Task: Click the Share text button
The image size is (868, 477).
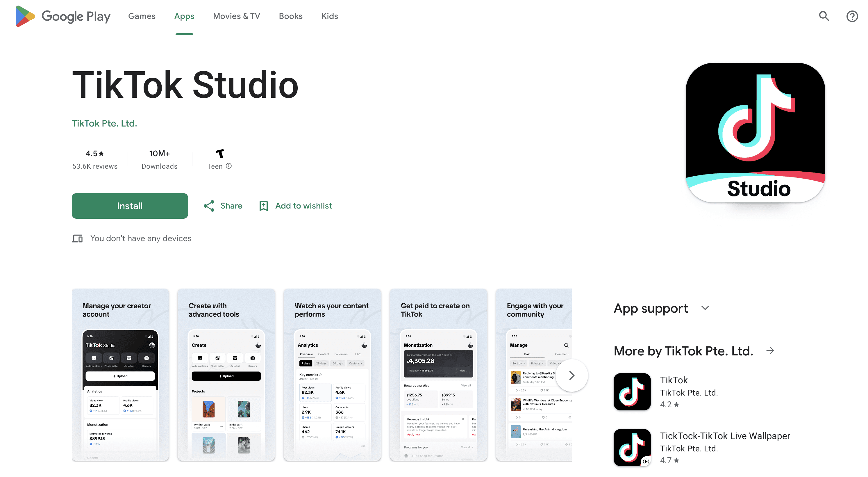Action: coord(231,206)
